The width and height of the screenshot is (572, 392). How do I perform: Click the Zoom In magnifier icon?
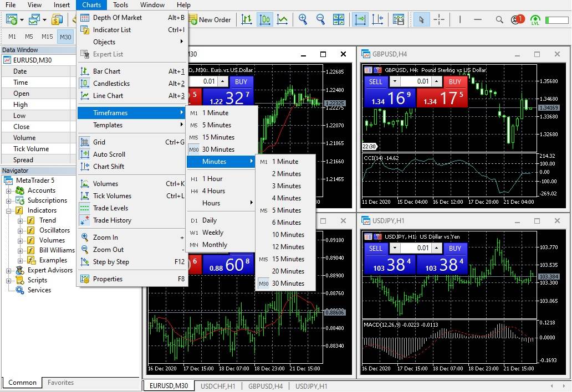tap(303, 19)
